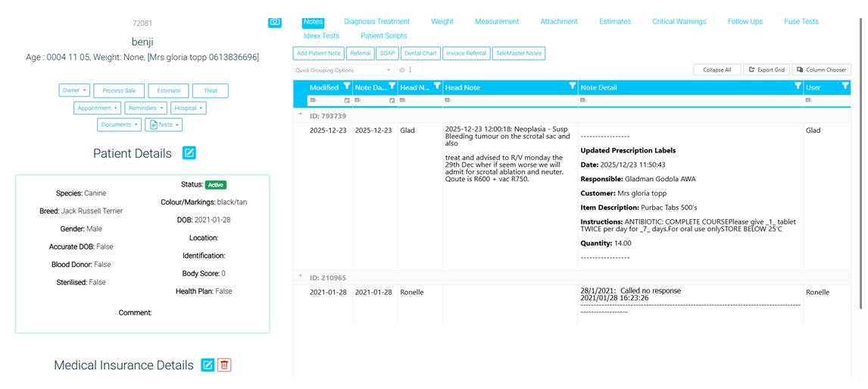Screen dimensions: 868x389
Task: Click Add Patient Note button
Action: 319,53
